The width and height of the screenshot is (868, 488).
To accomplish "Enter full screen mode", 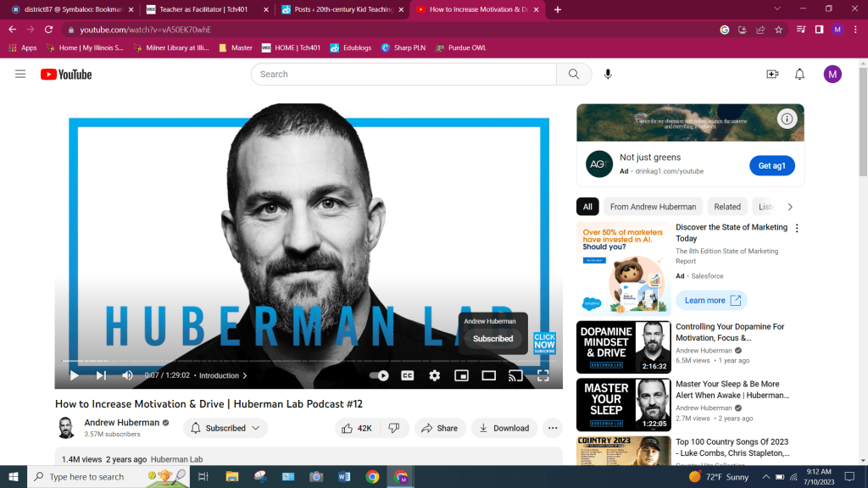I will [543, 375].
